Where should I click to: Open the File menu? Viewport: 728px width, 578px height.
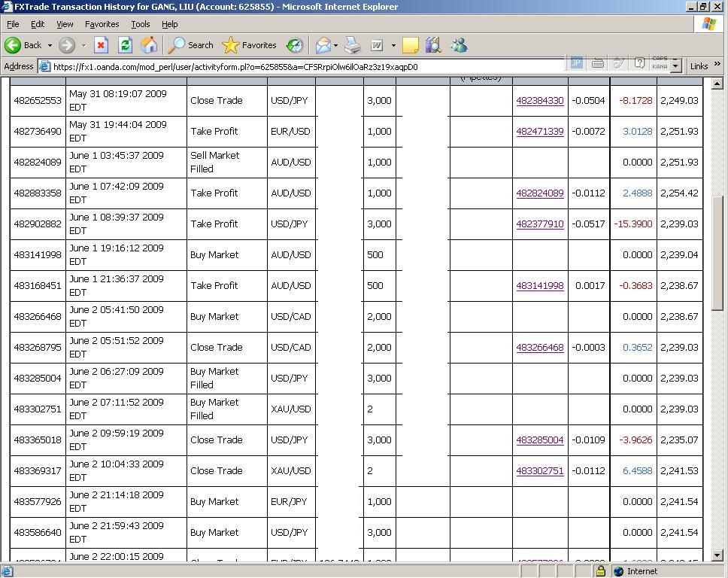(13, 24)
